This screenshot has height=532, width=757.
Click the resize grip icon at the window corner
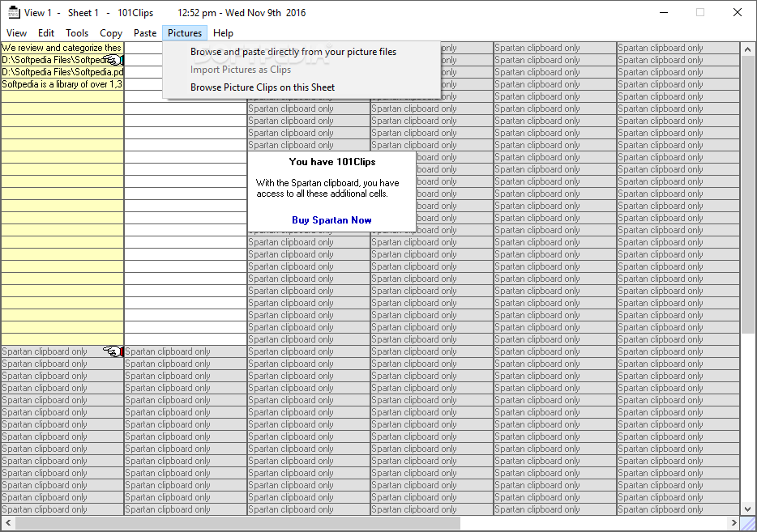(x=748, y=523)
